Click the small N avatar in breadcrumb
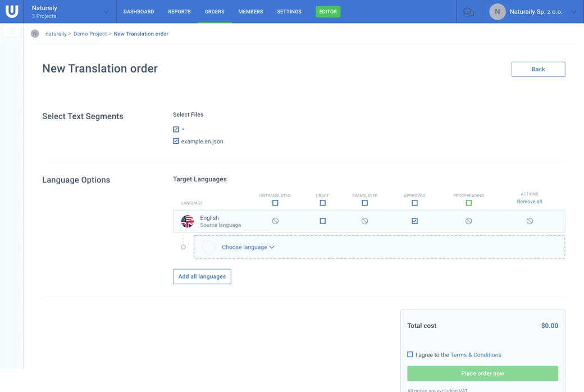 click(35, 34)
